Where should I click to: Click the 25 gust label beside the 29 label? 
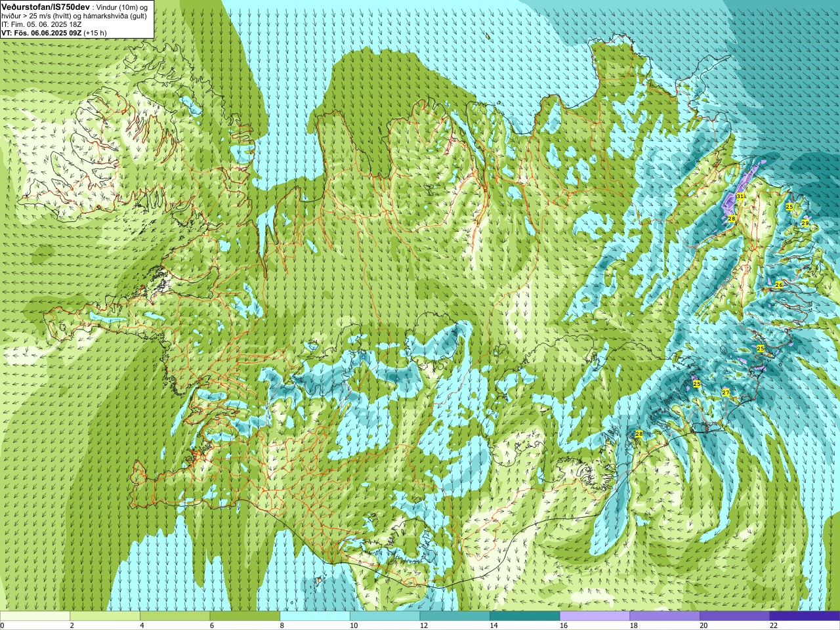click(x=789, y=207)
